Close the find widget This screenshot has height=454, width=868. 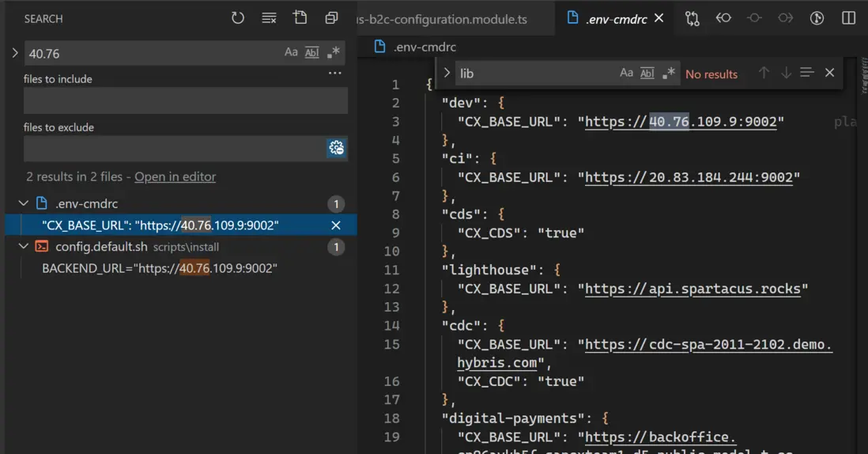(829, 73)
